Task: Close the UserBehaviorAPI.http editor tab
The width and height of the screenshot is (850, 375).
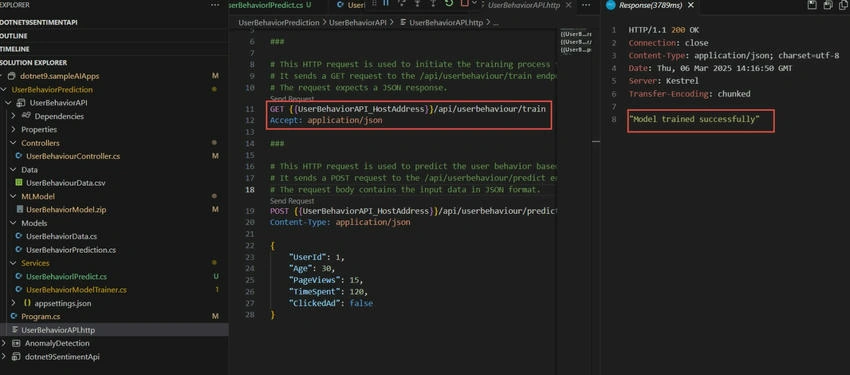Action: pos(569,5)
